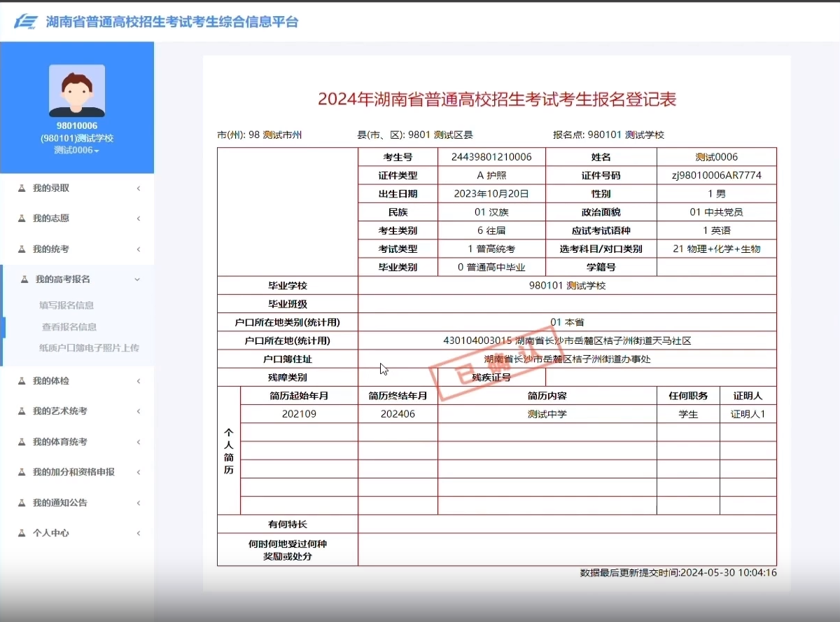Click the student profile avatar photo
Image resolution: width=840 pixels, height=622 pixels.
point(77,91)
